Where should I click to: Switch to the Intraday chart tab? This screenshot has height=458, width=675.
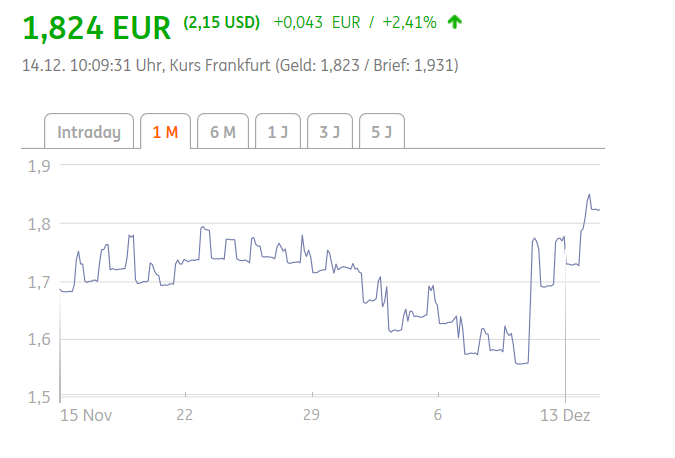pyautogui.click(x=89, y=132)
